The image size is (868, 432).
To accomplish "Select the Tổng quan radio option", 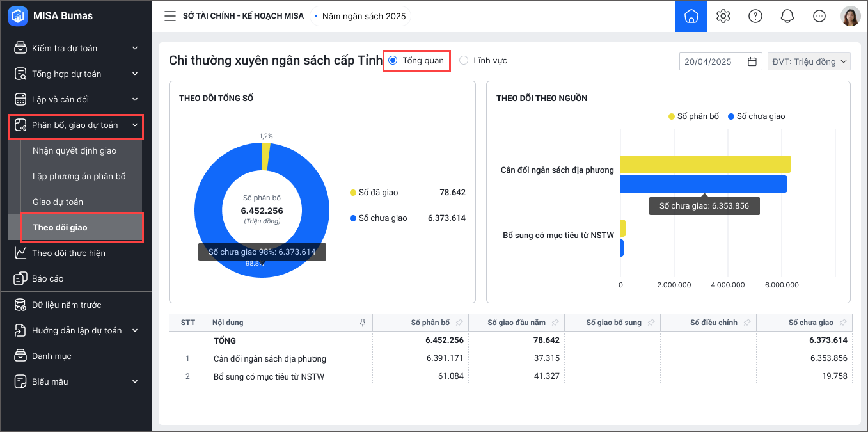I will (x=393, y=60).
